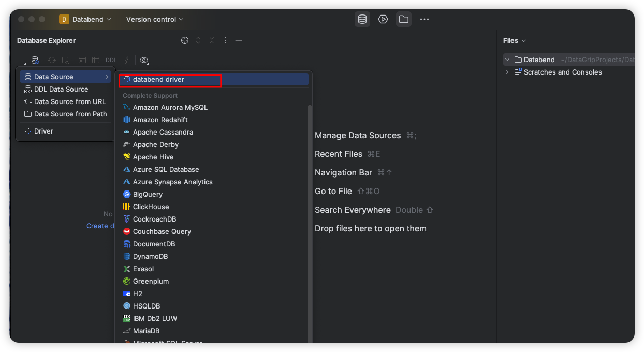This screenshot has height=352, width=644.
Task: Select the databend driver data source
Action: point(158,79)
